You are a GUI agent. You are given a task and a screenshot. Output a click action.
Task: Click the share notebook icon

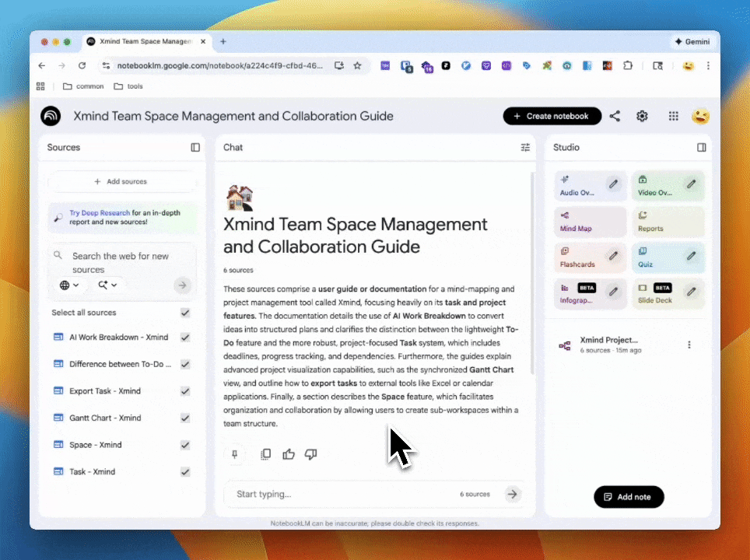[615, 116]
